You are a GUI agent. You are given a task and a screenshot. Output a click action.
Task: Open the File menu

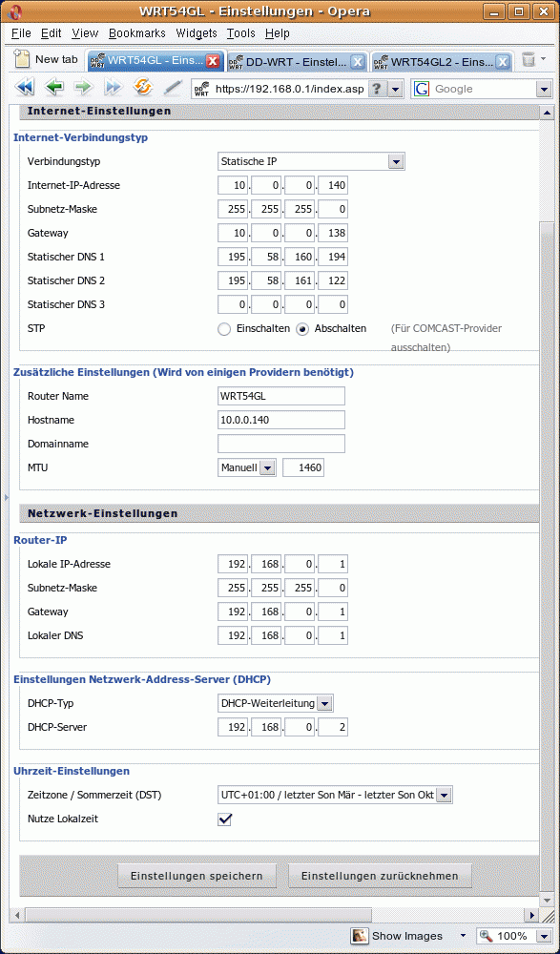(x=21, y=33)
